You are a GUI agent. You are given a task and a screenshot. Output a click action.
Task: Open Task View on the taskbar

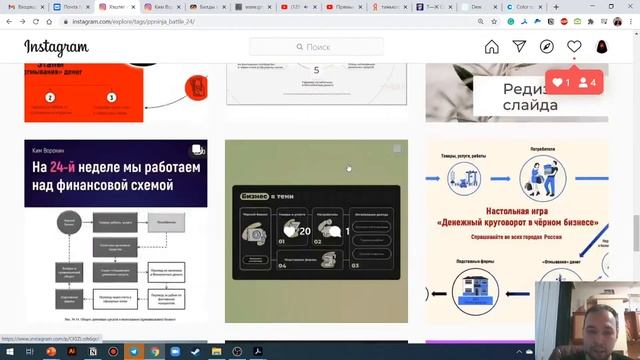tap(30, 351)
